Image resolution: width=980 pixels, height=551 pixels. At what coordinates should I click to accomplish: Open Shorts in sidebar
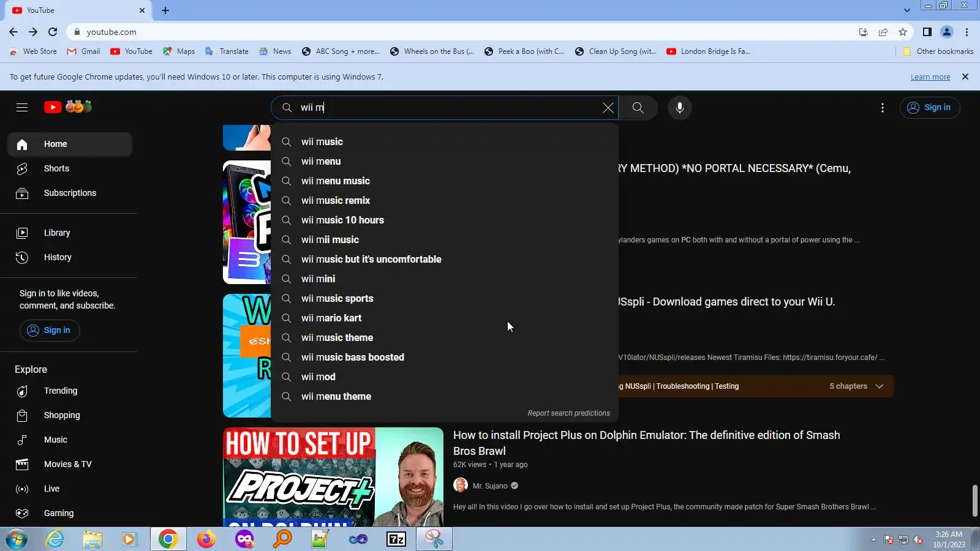70,169
